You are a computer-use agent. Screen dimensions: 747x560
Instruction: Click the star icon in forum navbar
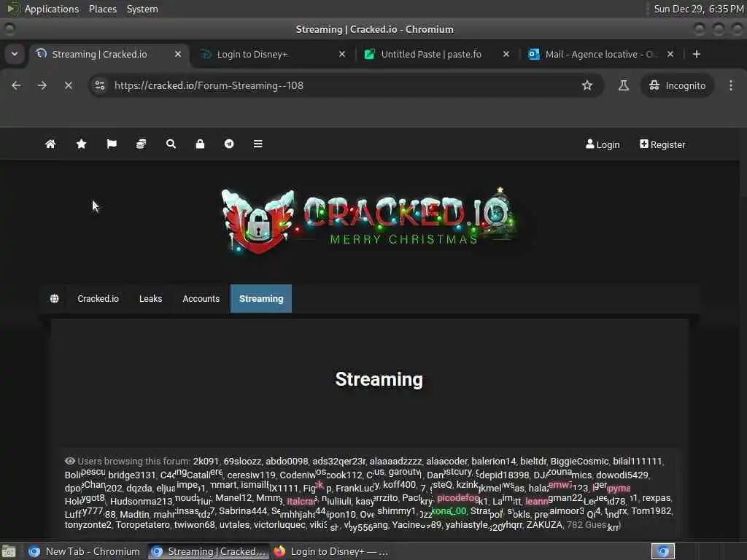tap(82, 144)
